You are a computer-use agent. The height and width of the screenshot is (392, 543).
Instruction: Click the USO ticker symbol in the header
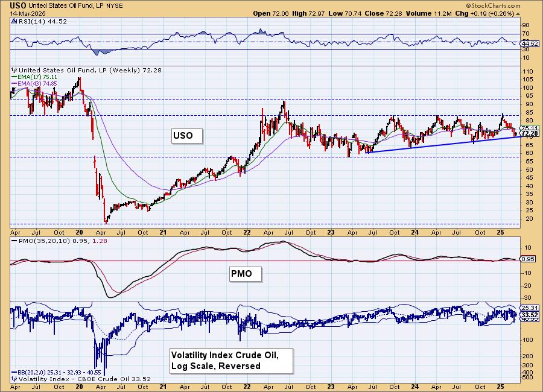point(17,5)
